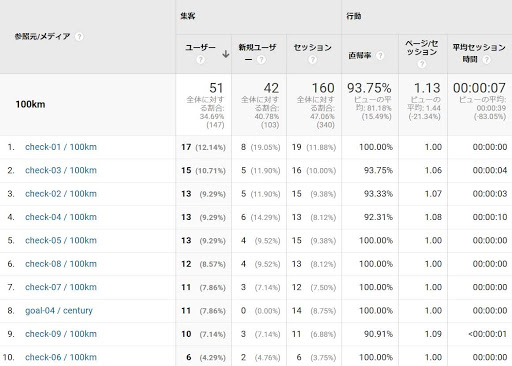
Task: Click total sessions value 160
Action: 323,88
